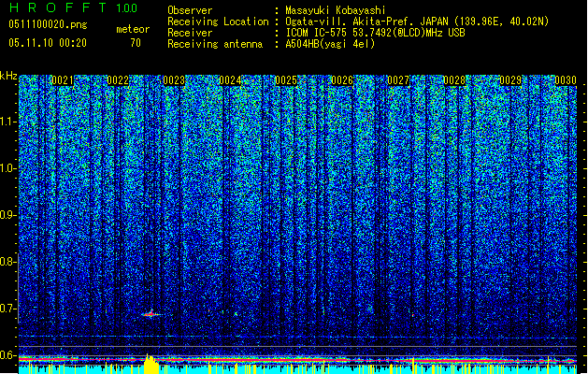Image resolution: width=588 pixels, height=374 pixels.
Task: Select the file name 0511100020.png
Action: pos(48,25)
